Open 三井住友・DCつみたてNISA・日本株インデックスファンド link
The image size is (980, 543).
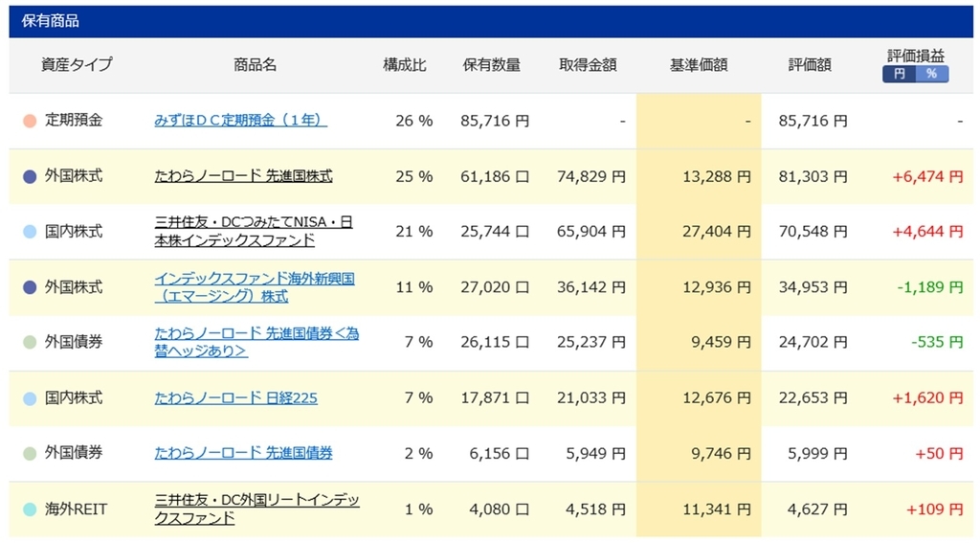[x=254, y=231]
